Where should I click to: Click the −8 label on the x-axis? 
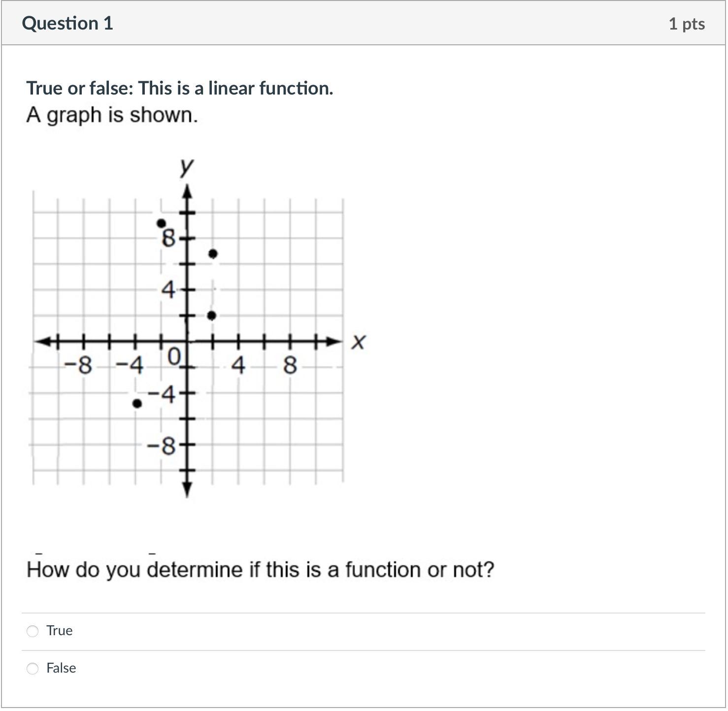(79, 365)
